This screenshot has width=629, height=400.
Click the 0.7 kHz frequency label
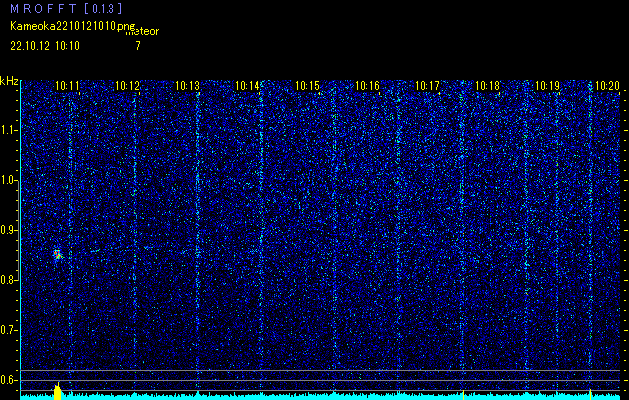8,330
